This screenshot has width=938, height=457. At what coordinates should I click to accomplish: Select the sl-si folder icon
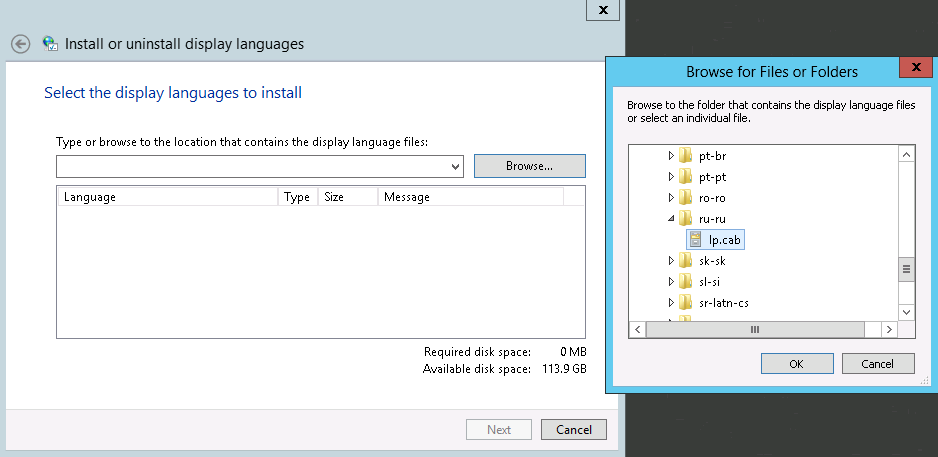[x=686, y=281]
